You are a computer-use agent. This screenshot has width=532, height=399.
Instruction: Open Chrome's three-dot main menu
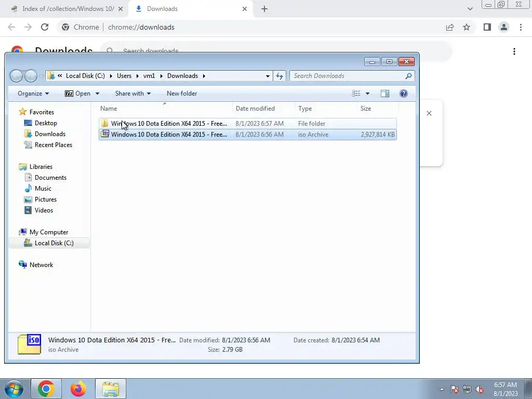[521, 27]
